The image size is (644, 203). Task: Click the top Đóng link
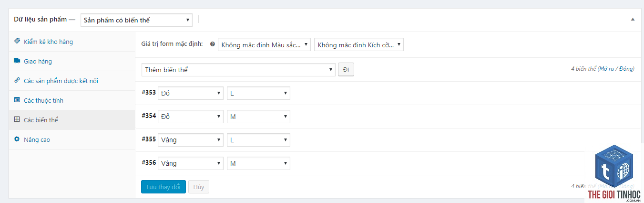point(626,69)
